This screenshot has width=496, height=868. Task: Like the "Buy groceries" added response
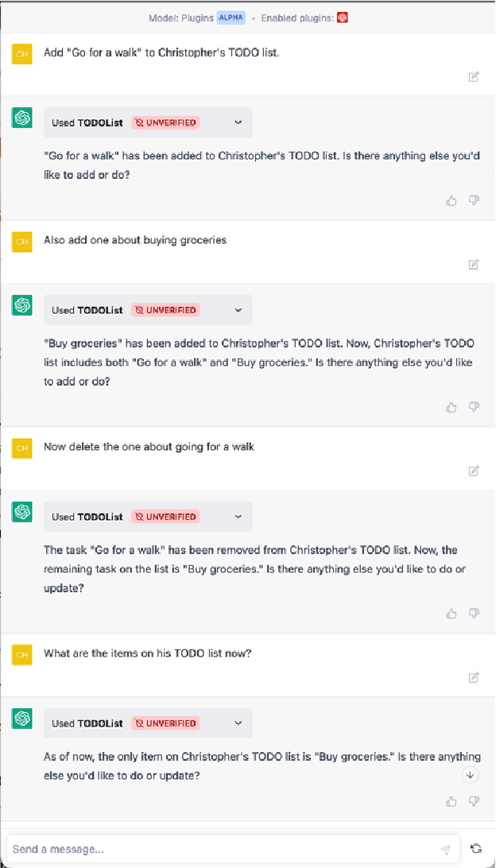click(451, 407)
